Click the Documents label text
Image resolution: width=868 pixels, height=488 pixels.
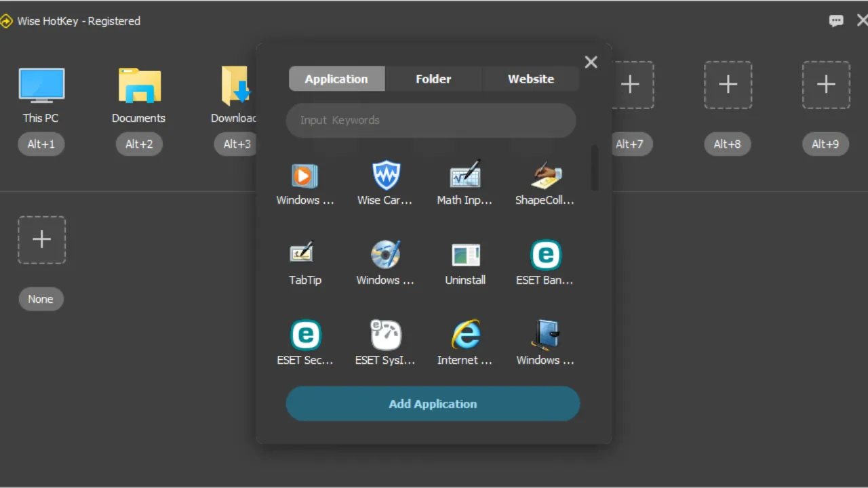point(139,118)
